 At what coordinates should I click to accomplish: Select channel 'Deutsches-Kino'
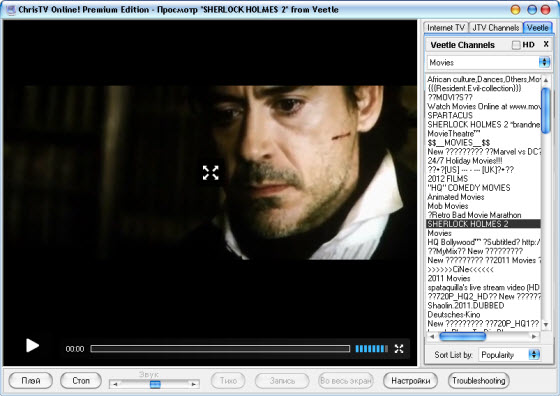point(484,315)
